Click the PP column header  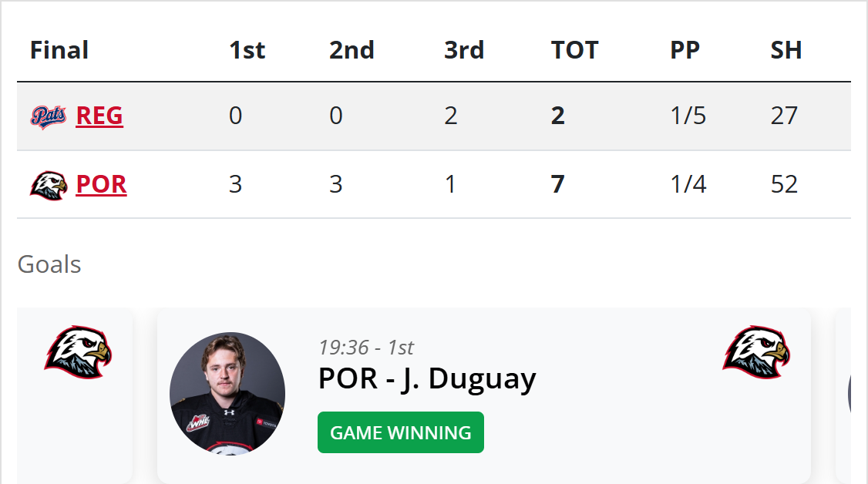point(685,51)
